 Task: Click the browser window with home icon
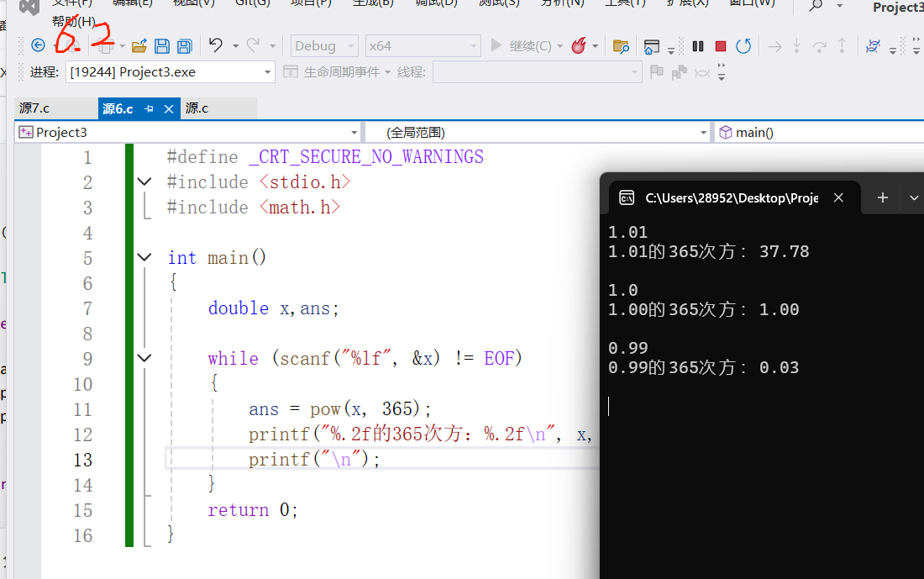coord(651,46)
